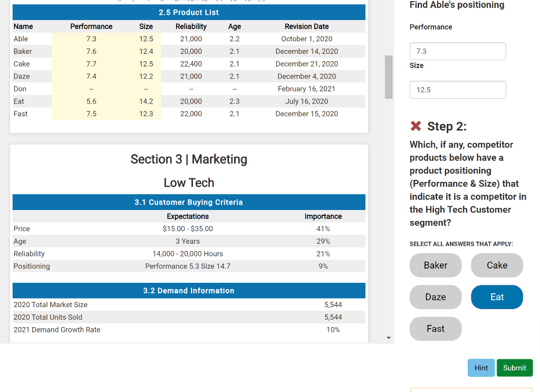This screenshot has width=540, height=392.
Task: Click the 3.2 Demand Information header
Action: point(189,291)
